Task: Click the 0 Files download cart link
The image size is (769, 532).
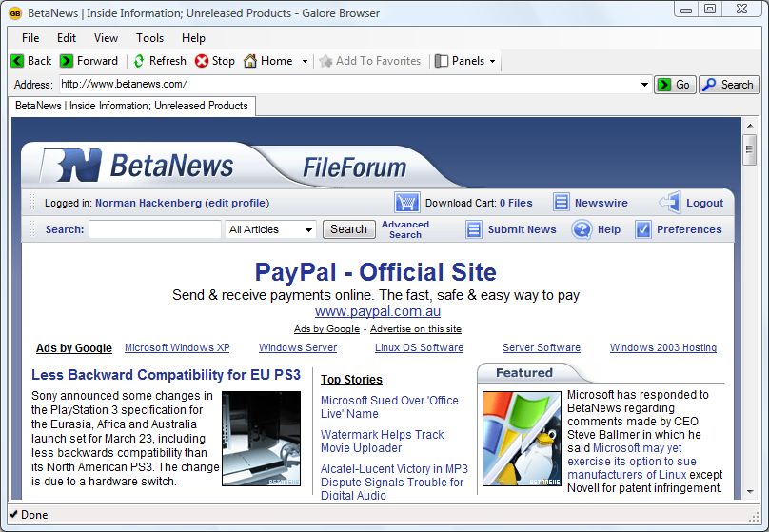Action: 516,203
